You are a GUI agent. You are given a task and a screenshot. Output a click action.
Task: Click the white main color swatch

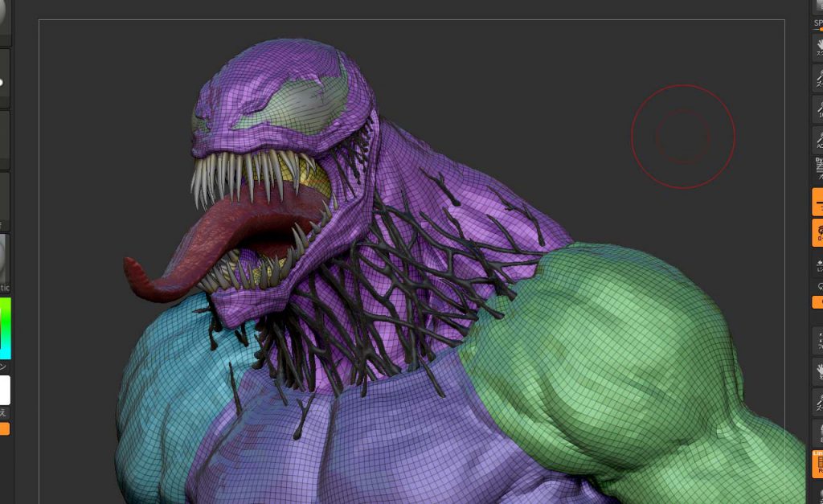(5, 390)
